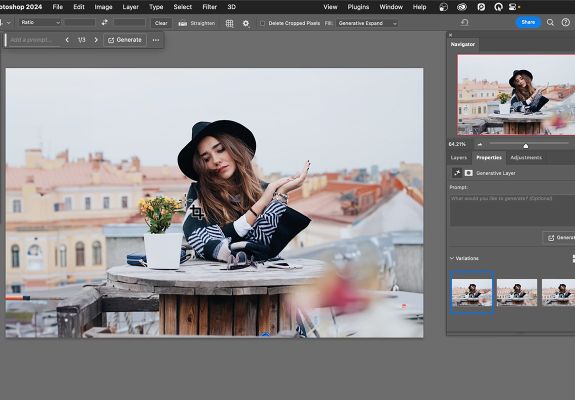Click the Navigator preview thumbnail
The height and width of the screenshot is (400, 575).
click(x=516, y=95)
